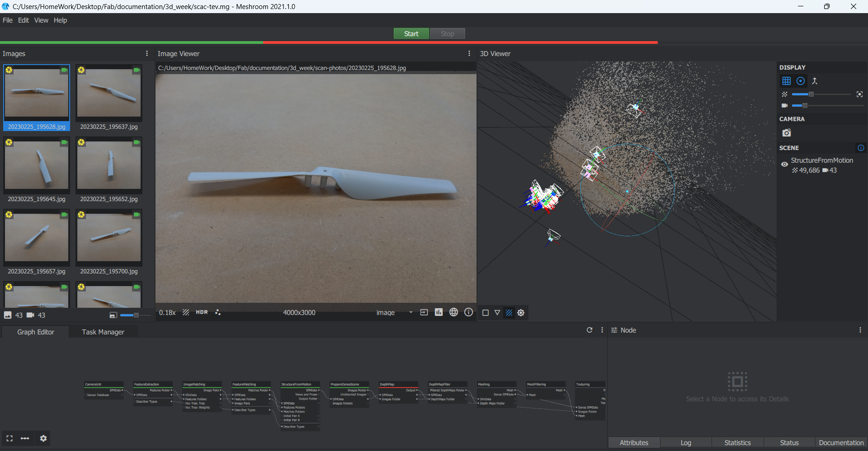
Task: Open the Graph Editor three-dot options menu
Action: (x=602, y=330)
